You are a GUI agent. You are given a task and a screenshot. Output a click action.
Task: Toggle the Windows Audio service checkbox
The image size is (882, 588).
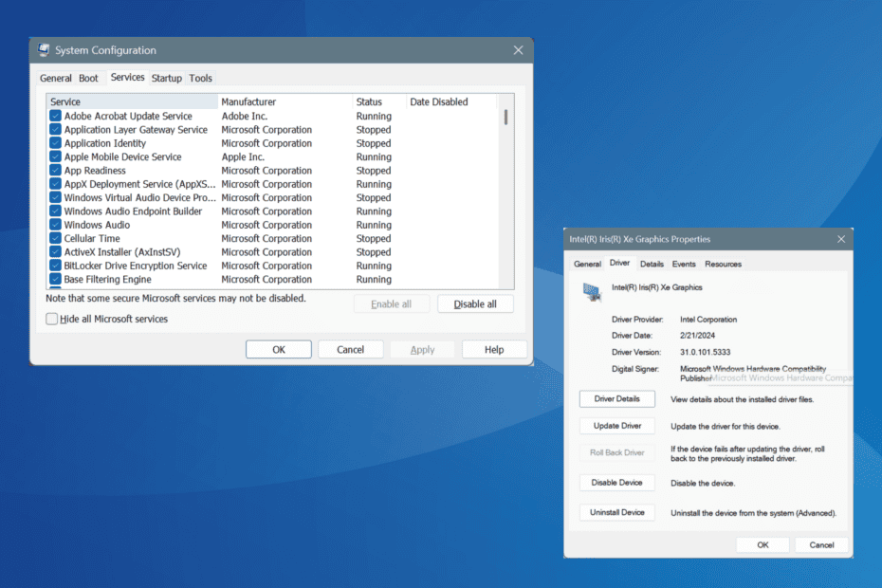(55, 225)
